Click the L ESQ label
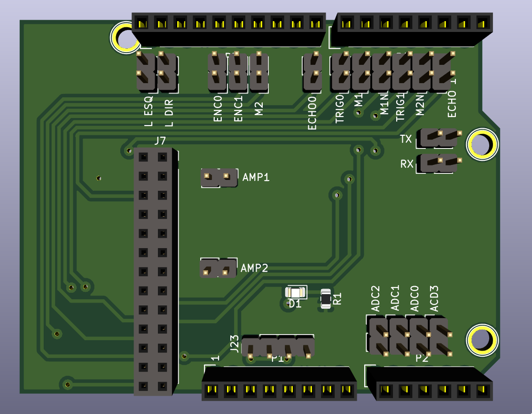Viewport: 532px width, 414px height. coord(149,111)
